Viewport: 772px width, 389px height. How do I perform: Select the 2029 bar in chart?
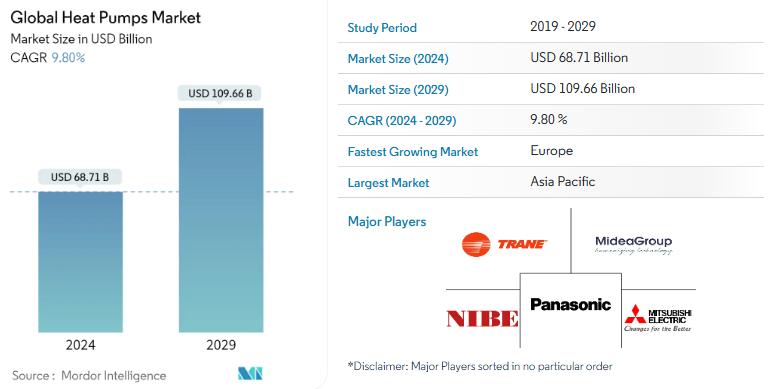(221, 220)
